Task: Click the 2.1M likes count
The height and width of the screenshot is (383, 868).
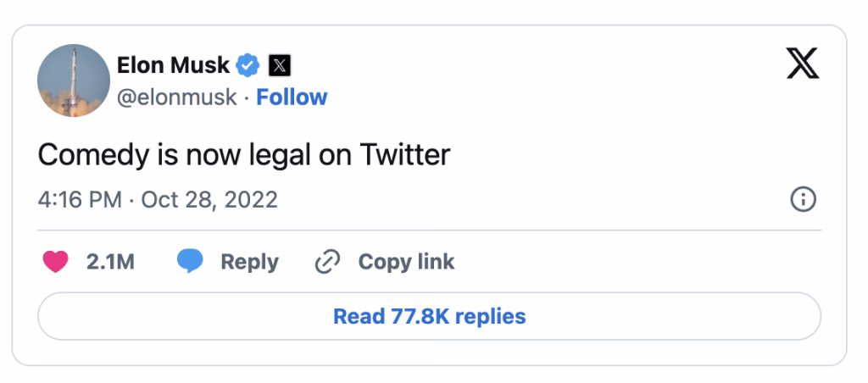Action: click(x=110, y=262)
